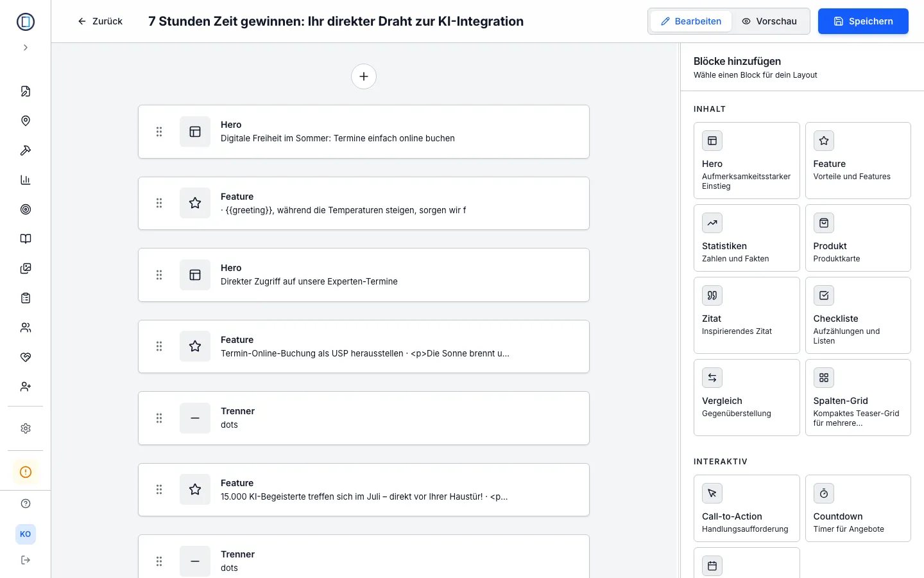Add a Zitat block from the panel
This screenshot has width=924, height=578.
coord(747,315)
